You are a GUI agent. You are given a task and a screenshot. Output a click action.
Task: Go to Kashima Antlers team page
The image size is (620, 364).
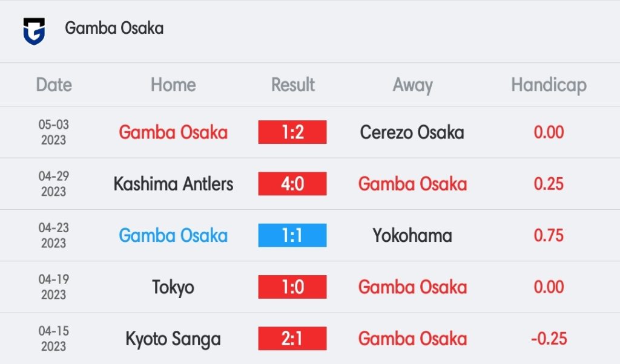[x=173, y=184]
